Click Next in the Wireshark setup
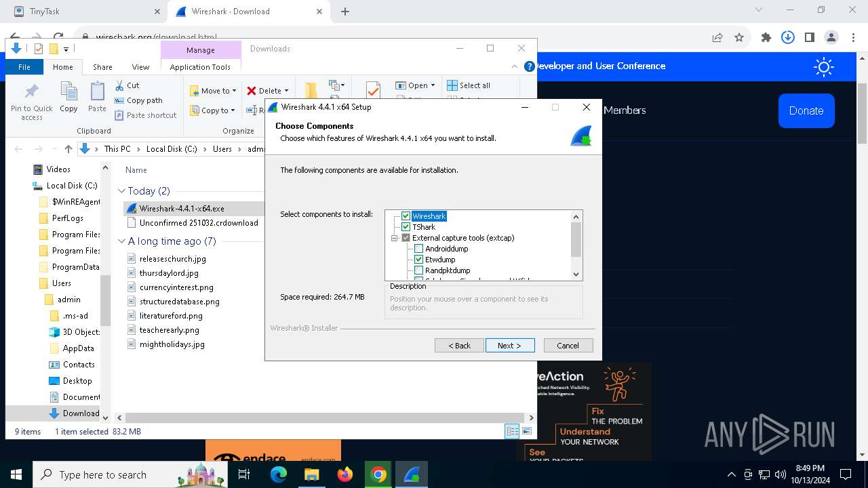Viewport: 868px width, 488px height. [510, 346]
